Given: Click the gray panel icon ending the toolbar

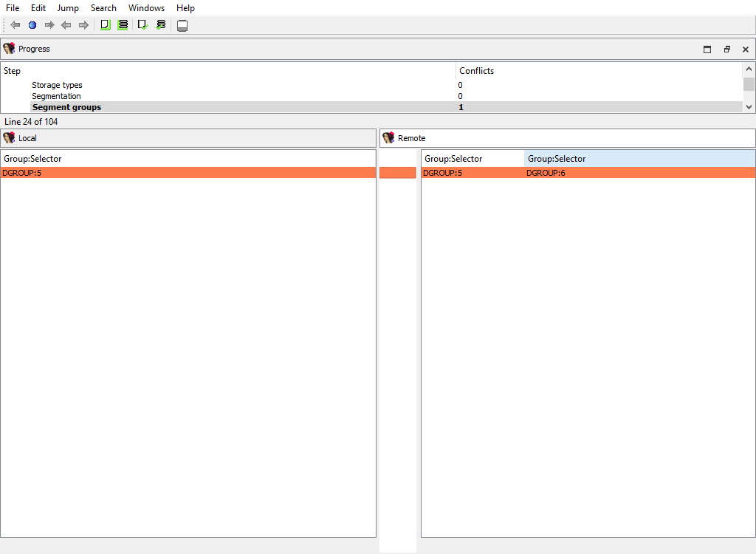Looking at the screenshot, I should coord(182,26).
